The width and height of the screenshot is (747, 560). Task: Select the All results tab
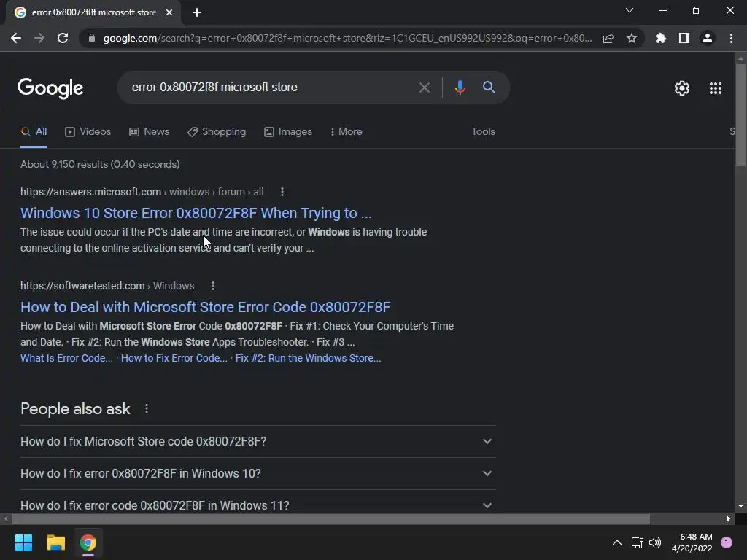(34, 132)
